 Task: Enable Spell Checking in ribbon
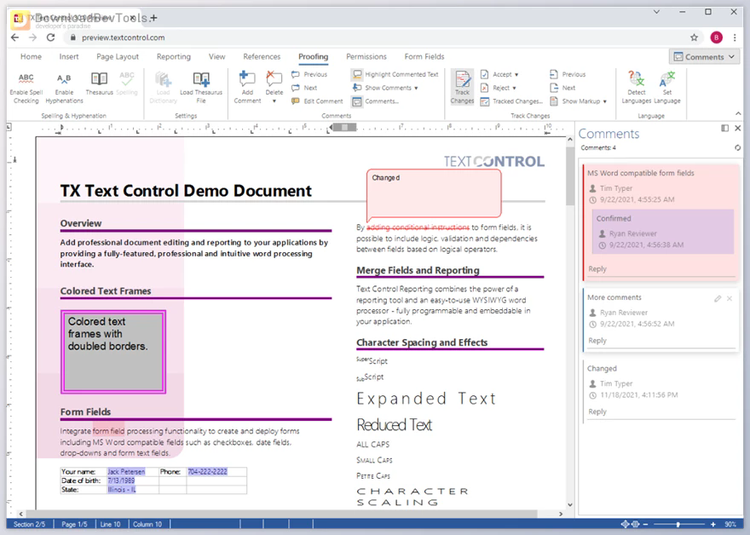click(x=26, y=87)
